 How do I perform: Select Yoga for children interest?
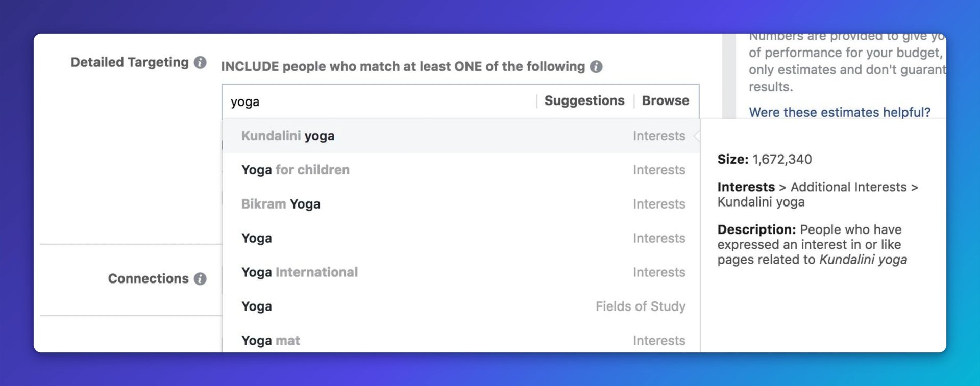tap(461, 170)
